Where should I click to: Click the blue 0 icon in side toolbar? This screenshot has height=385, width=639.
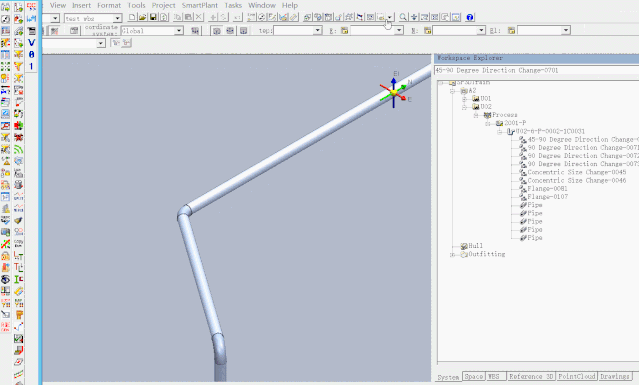(x=31, y=54)
